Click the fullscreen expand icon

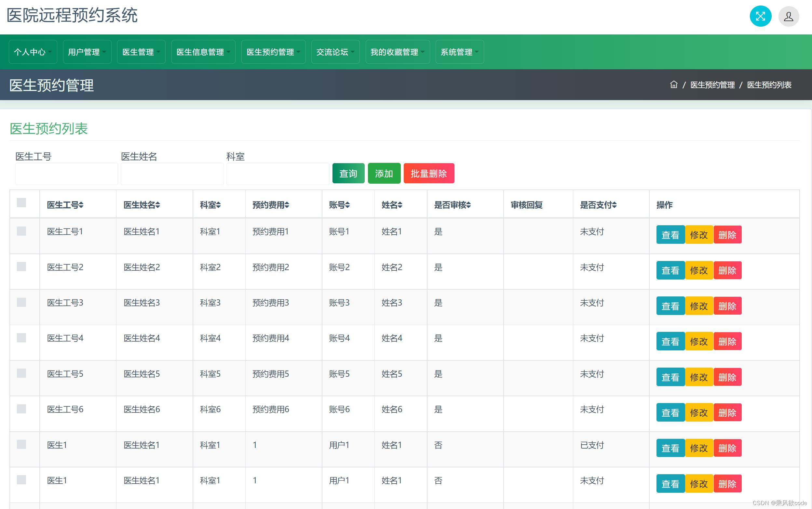click(760, 16)
